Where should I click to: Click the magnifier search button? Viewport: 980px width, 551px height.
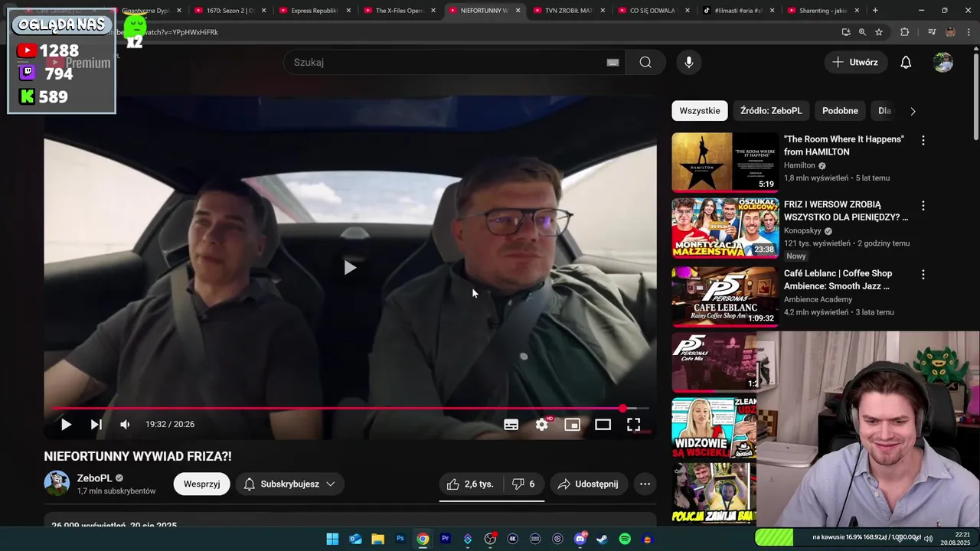(645, 62)
